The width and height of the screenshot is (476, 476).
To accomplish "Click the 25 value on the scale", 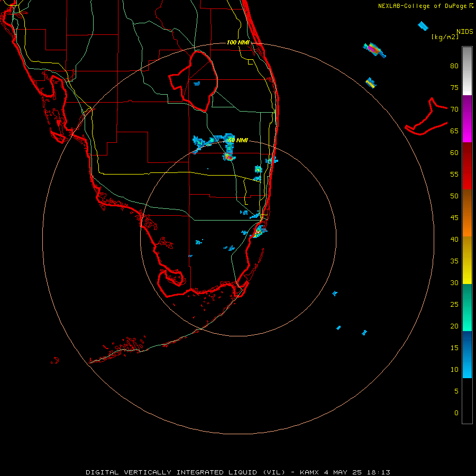I will [x=454, y=304].
